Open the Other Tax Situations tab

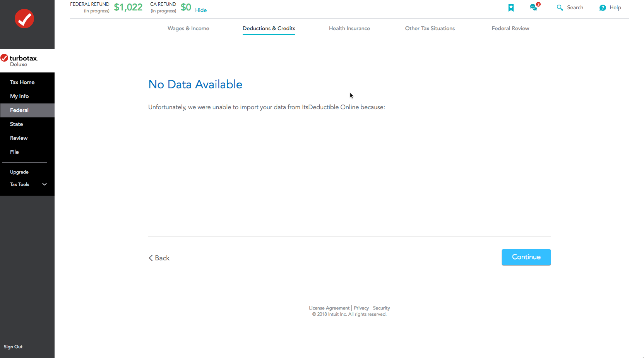(430, 28)
